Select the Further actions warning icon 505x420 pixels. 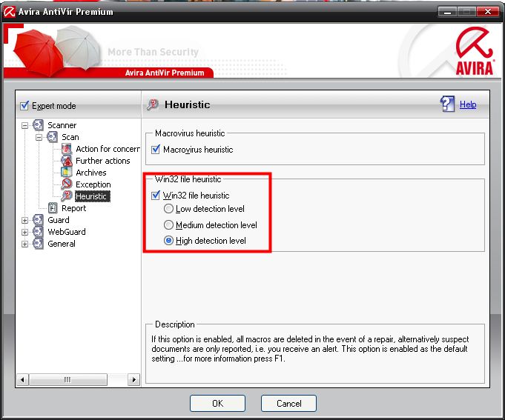click(67, 161)
